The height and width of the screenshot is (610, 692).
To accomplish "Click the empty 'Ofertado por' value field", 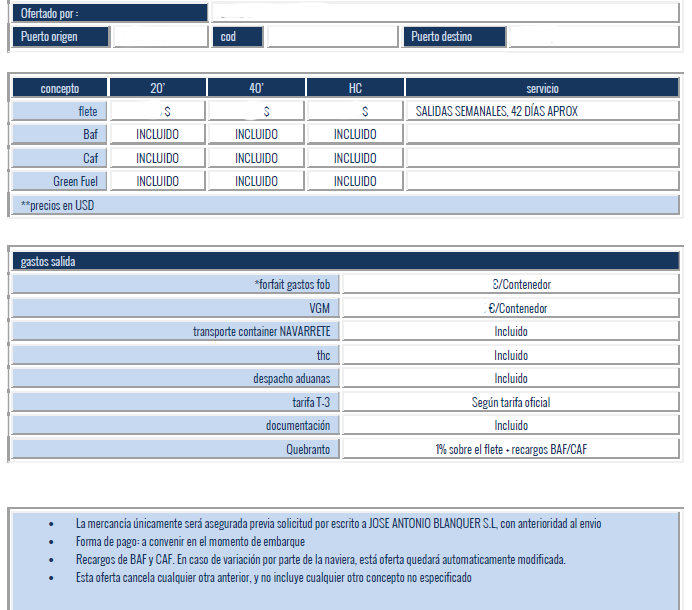I will pos(445,13).
